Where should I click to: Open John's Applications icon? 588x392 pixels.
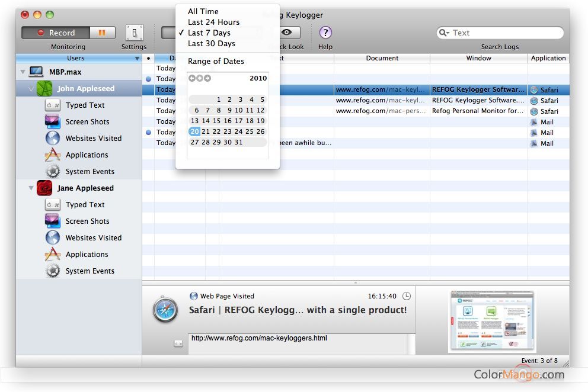pyautogui.click(x=53, y=155)
